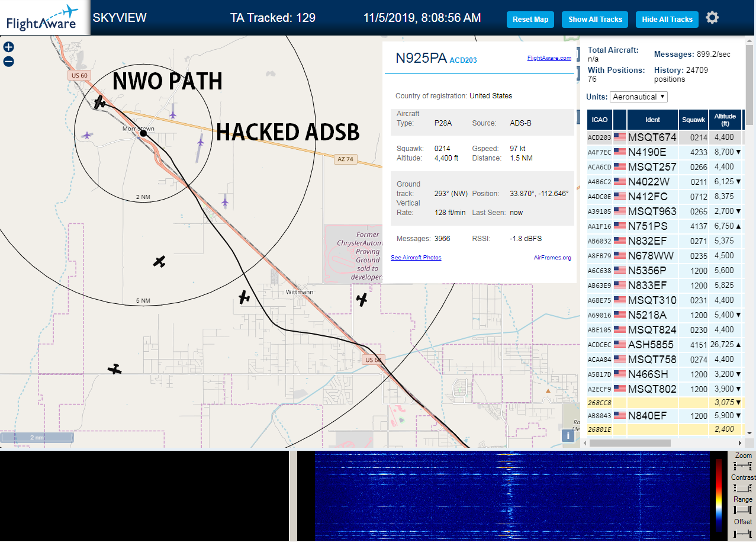756x542 pixels.
Task: Zoom in the map with plus button
Action: tap(8, 47)
